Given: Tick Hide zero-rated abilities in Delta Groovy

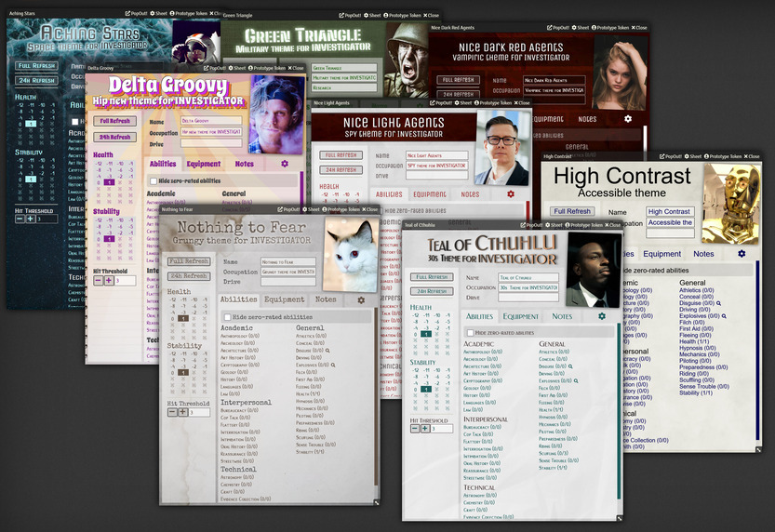Looking at the screenshot, I should point(154,181).
